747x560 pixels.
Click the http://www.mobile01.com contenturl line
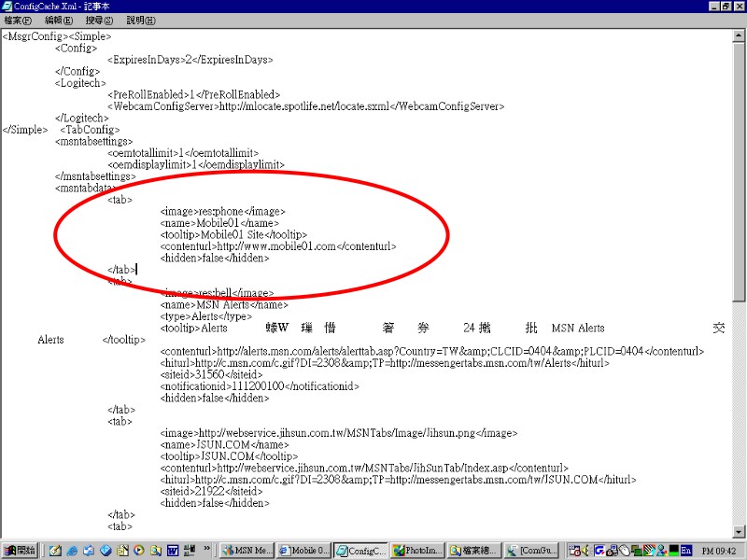[x=278, y=246]
